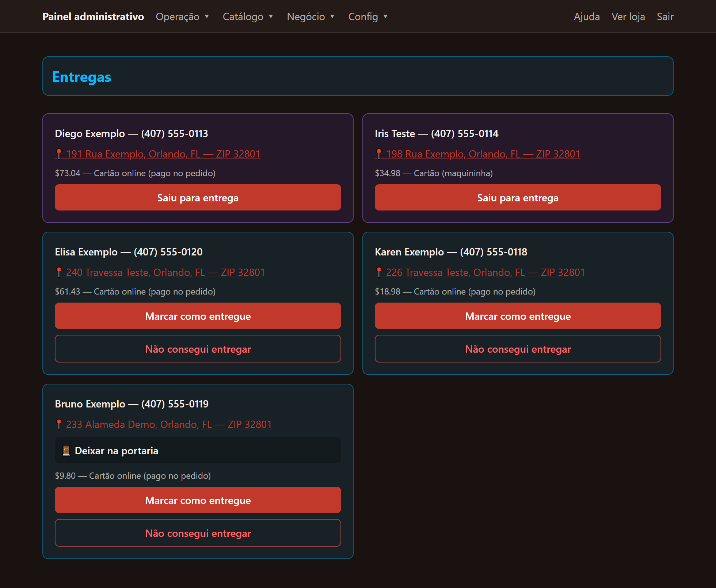Click Sair to log out
The width and height of the screenshot is (716, 588).
click(665, 16)
